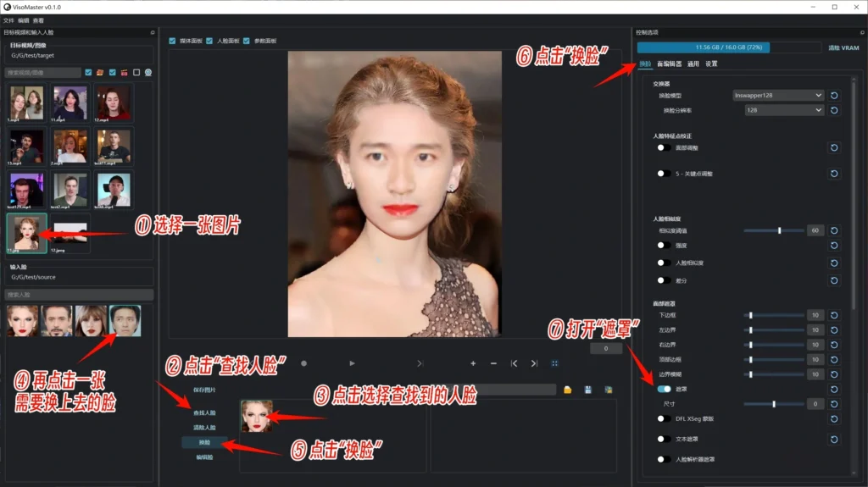Click the blue fullscreen view icon
This screenshot has width=868, height=487.
point(555,363)
